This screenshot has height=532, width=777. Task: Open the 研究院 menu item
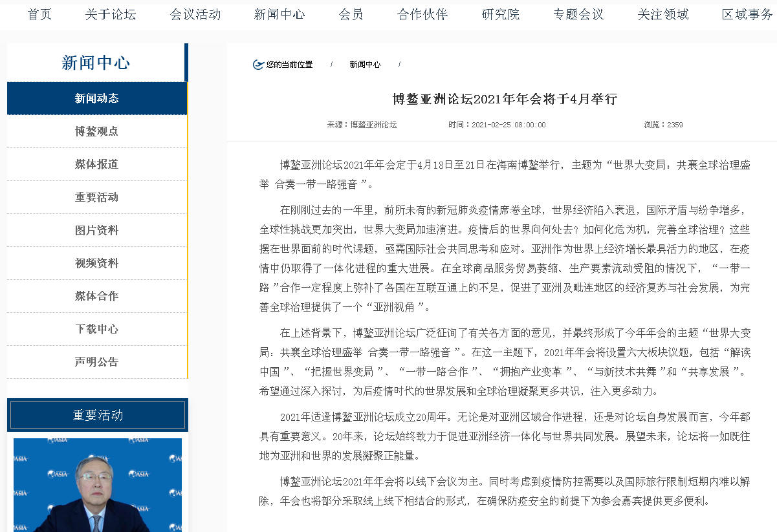(x=501, y=14)
